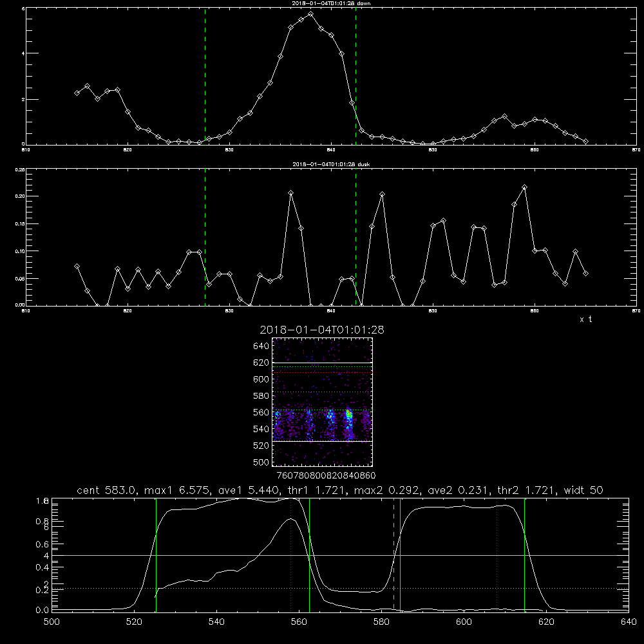Click the '580' label on spectrogram y-axis
Viewport: 644px width, 644px height.
[x=261, y=396]
